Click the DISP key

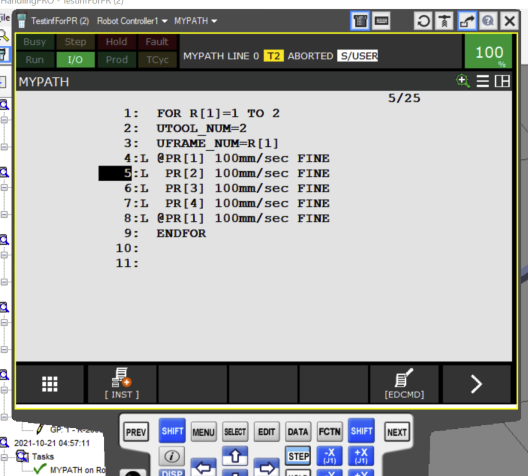[172, 473]
